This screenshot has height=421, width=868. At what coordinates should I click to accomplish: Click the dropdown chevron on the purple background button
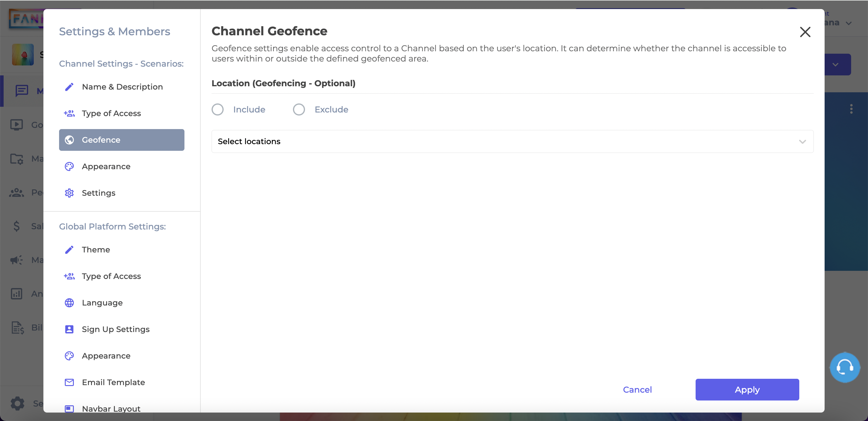(x=835, y=64)
